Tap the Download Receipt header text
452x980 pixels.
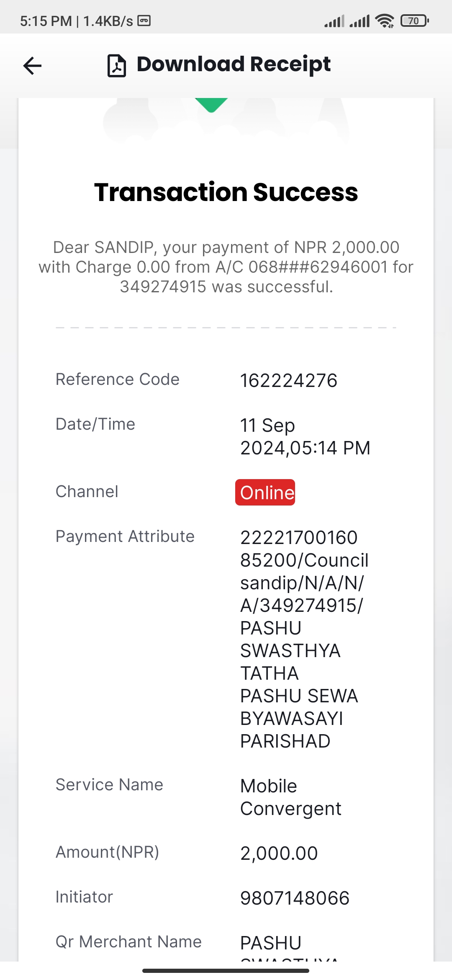[x=234, y=64]
